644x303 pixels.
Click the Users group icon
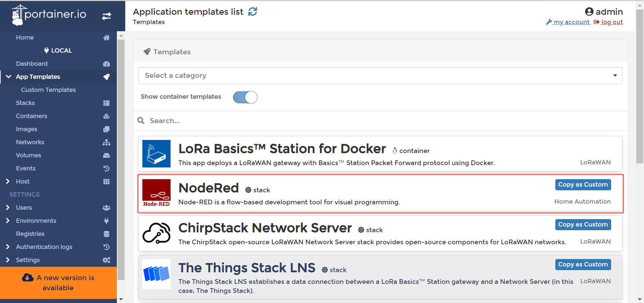[106, 208]
